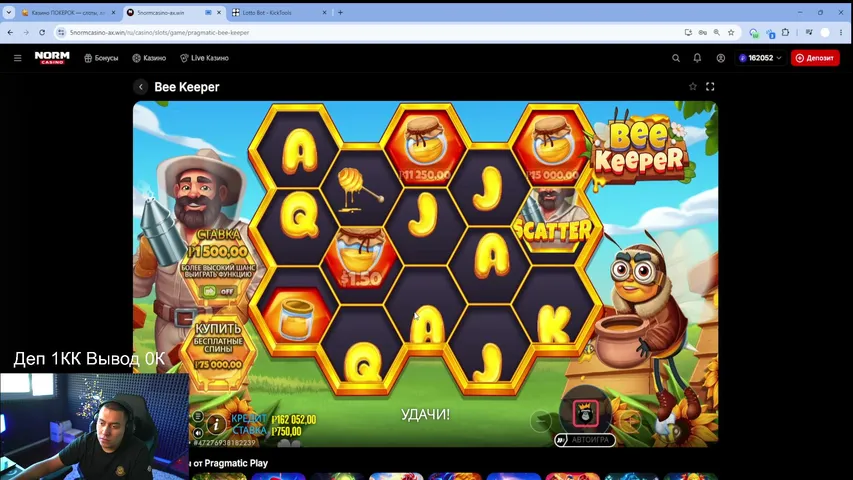Open Chrome three-dot menu

tap(841, 33)
